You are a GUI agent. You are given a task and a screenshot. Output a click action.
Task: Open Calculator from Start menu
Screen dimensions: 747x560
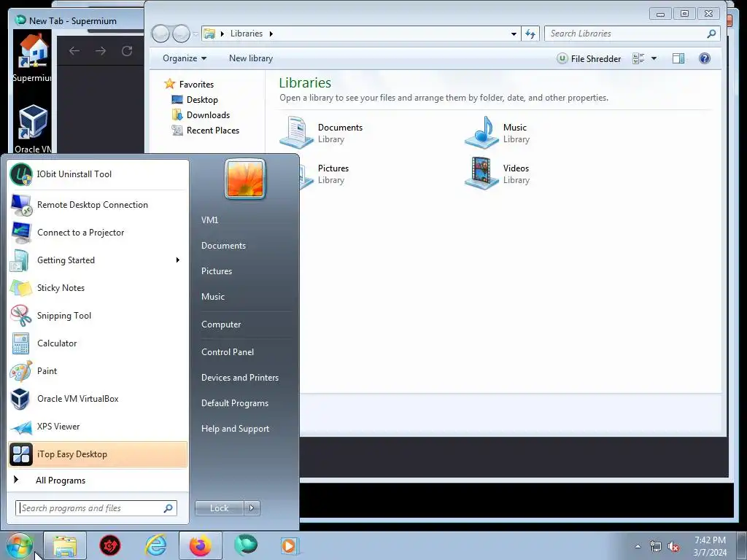[x=98, y=343]
